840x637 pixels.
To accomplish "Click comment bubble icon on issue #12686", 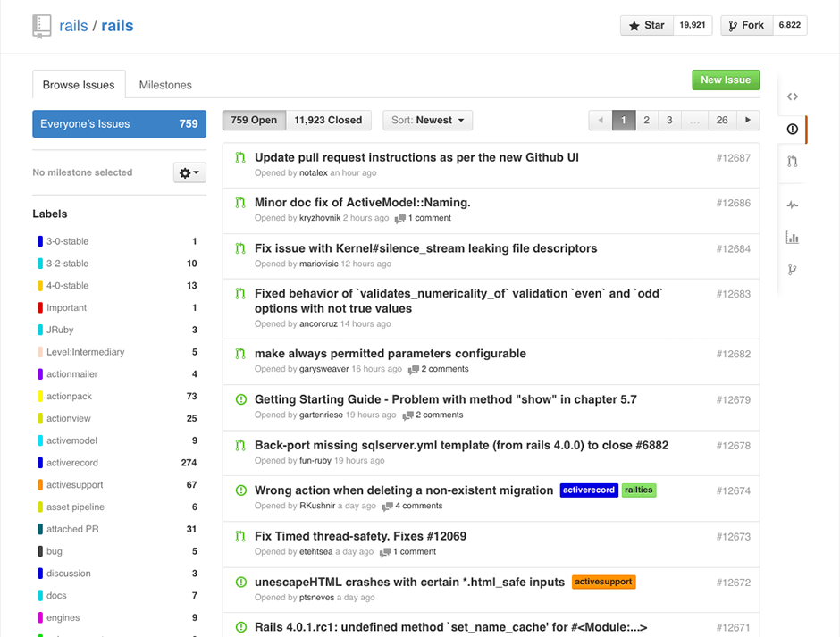I will tap(400, 219).
